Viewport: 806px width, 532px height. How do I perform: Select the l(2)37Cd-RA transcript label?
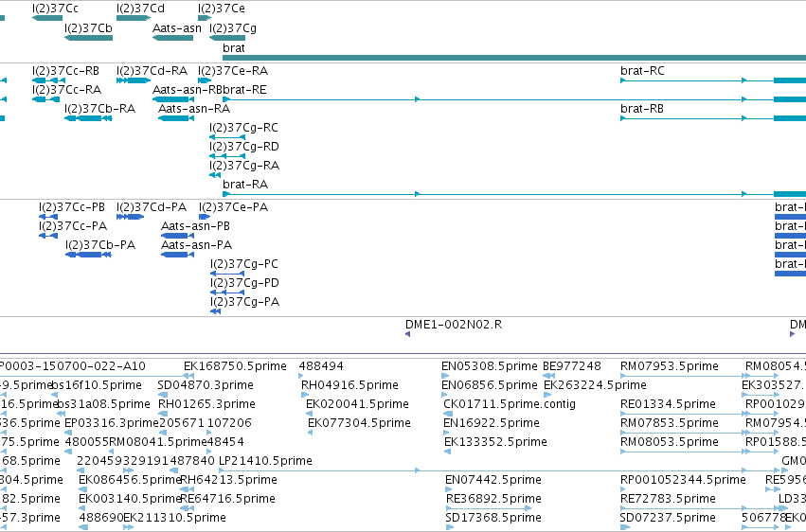(x=152, y=70)
